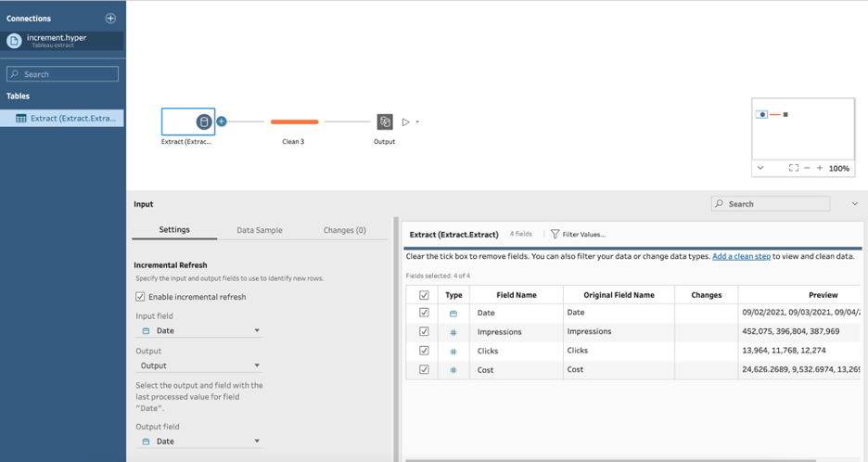
Task: Switch to the Data Sample tab
Action: point(259,230)
